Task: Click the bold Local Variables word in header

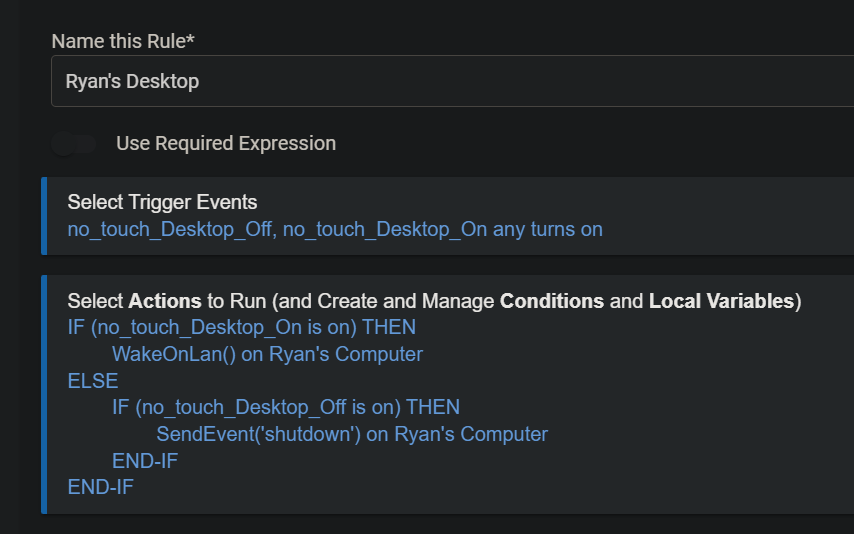Action: (721, 301)
